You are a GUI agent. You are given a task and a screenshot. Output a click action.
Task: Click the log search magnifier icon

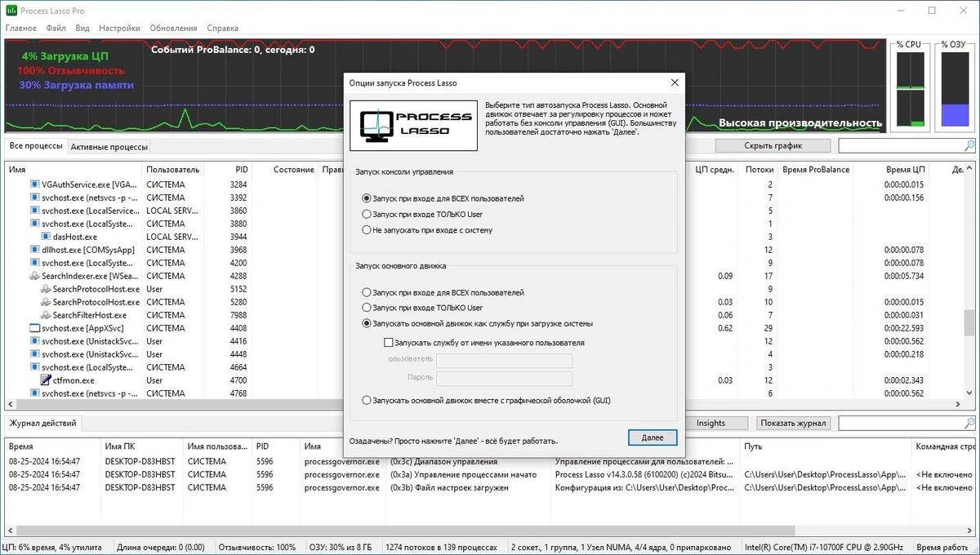pyautogui.click(x=969, y=424)
